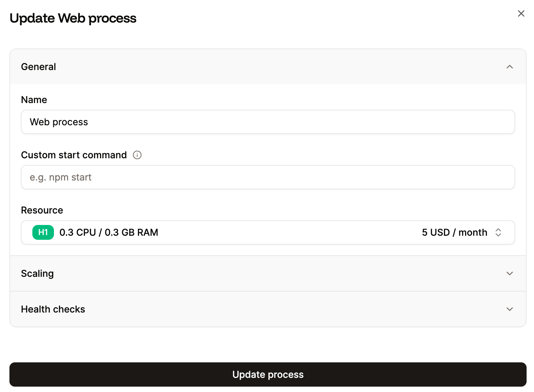Click the up/down arrows next to 5 USD
The width and height of the screenshot is (534, 392).
[x=499, y=232]
